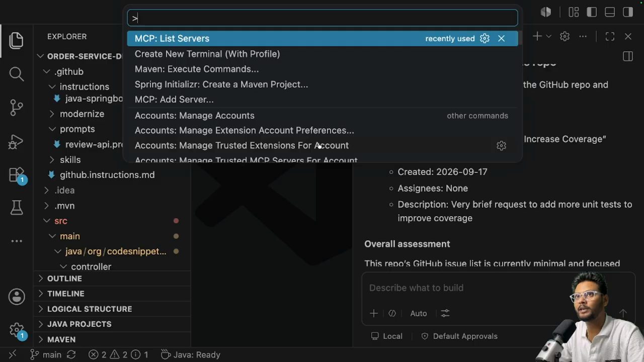
Task: Open the Default Approvals picker
Action: tap(459, 336)
